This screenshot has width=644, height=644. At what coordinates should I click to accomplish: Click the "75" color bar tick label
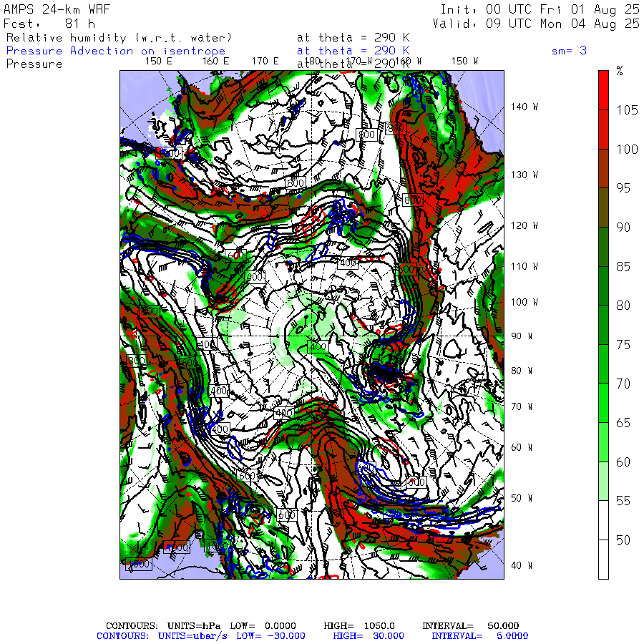[623, 345]
